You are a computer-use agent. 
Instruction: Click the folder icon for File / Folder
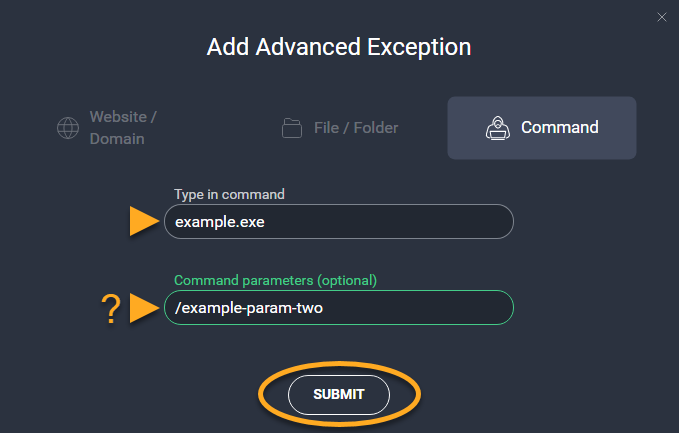coord(292,128)
